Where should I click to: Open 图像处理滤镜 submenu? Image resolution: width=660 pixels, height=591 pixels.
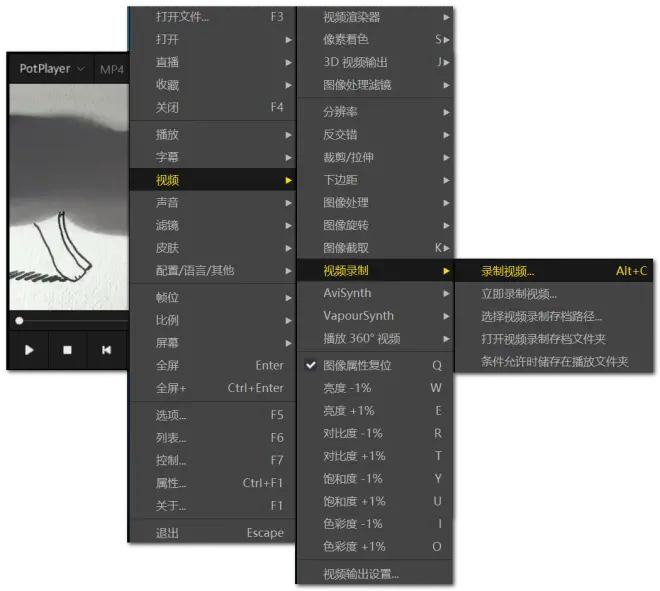pyautogui.click(x=375, y=85)
